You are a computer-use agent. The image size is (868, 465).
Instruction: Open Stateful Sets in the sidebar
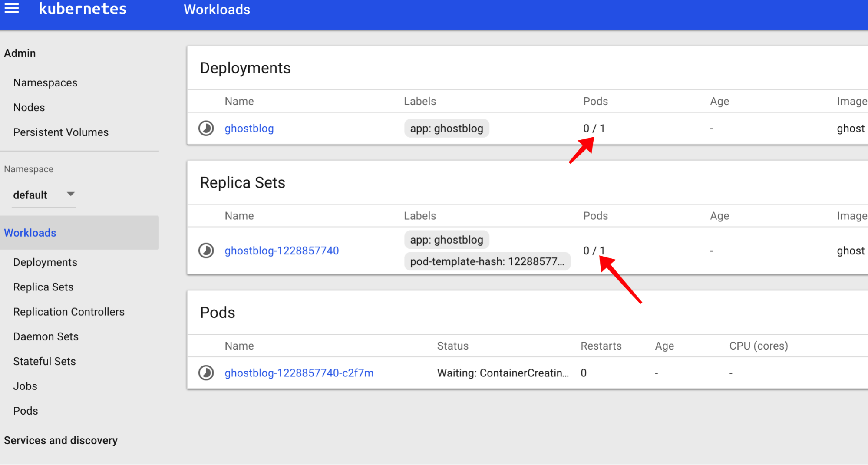click(44, 361)
